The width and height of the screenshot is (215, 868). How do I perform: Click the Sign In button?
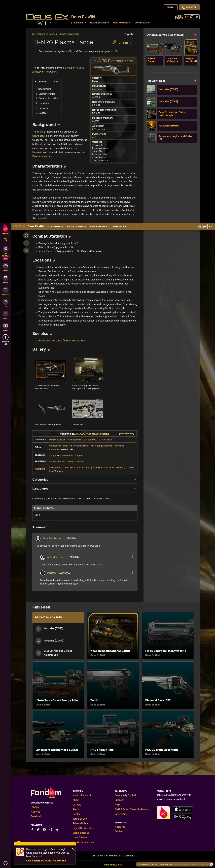[x=170, y=7]
